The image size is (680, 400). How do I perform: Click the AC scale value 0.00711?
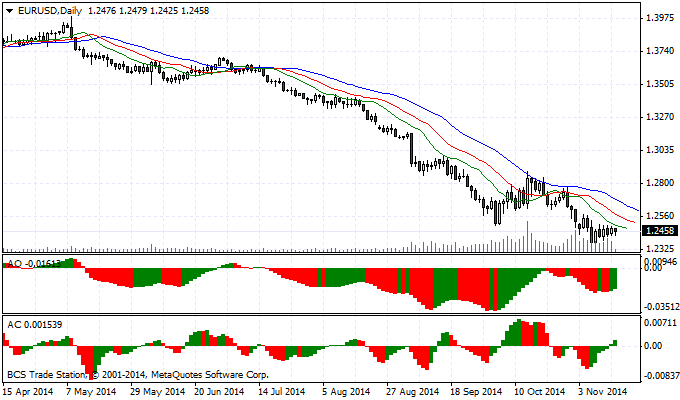(660, 322)
